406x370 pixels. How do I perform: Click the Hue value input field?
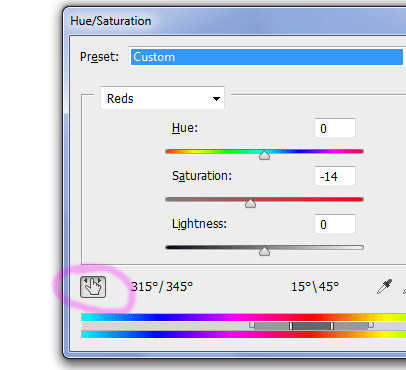click(335, 128)
